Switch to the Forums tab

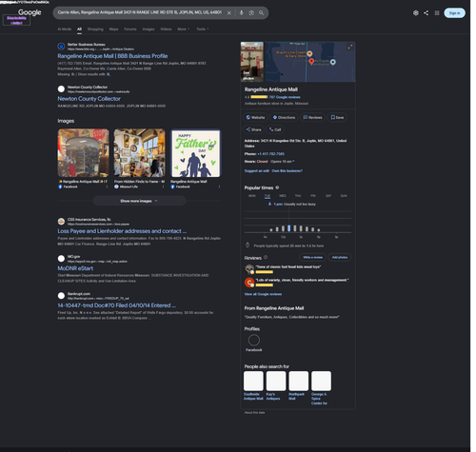(x=130, y=29)
